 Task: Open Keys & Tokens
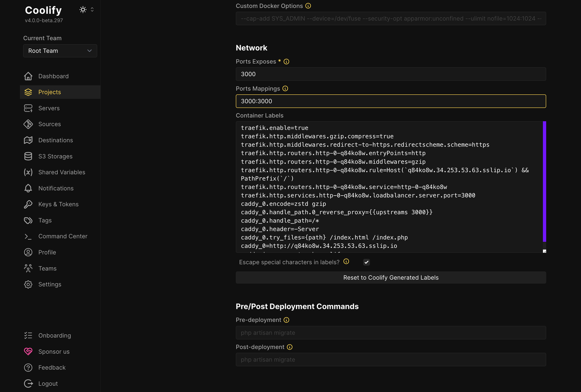click(58, 204)
